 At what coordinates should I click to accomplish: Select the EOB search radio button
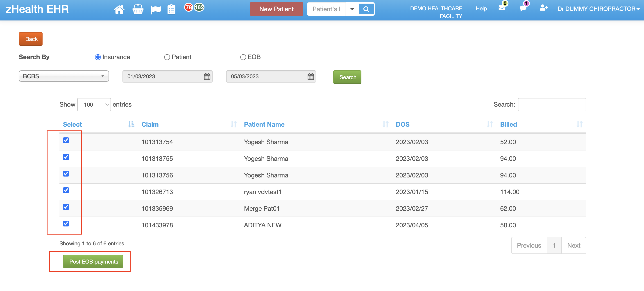[243, 57]
